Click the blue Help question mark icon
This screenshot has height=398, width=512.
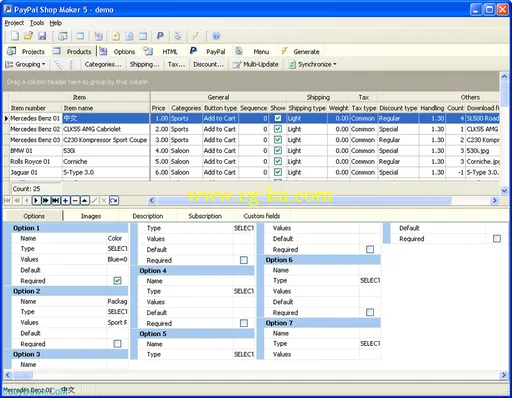pyautogui.click(x=216, y=36)
